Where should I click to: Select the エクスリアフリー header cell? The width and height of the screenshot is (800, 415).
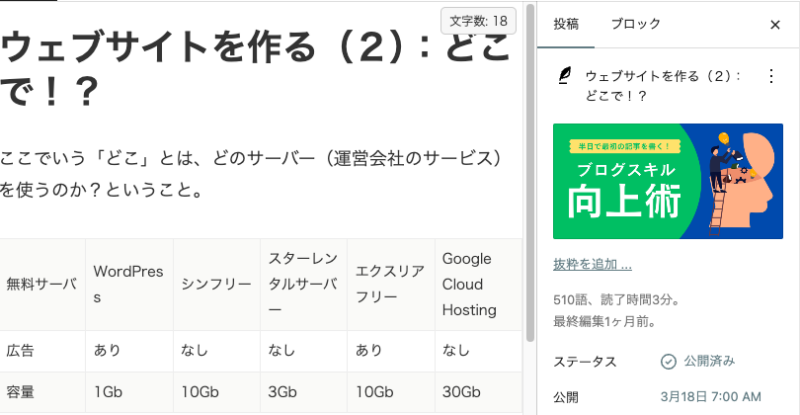pyautogui.click(x=391, y=284)
